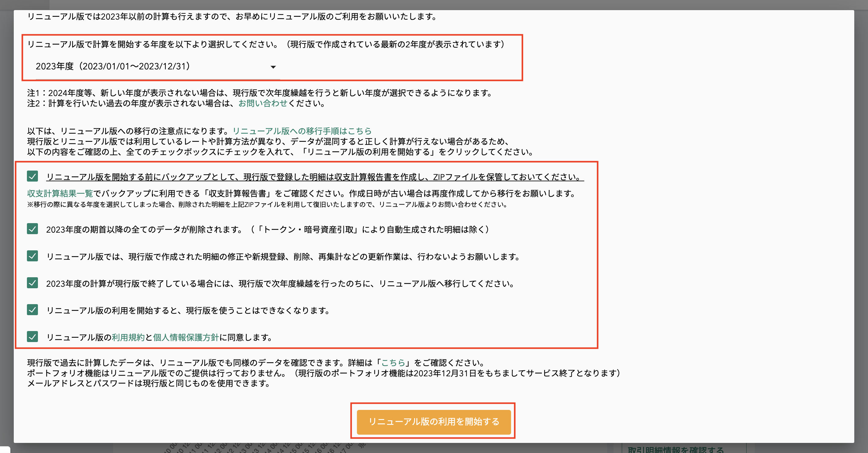The image size is (868, 453).
Task: Open the 収支計算結果一覧 link
Action: [x=60, y=194]
